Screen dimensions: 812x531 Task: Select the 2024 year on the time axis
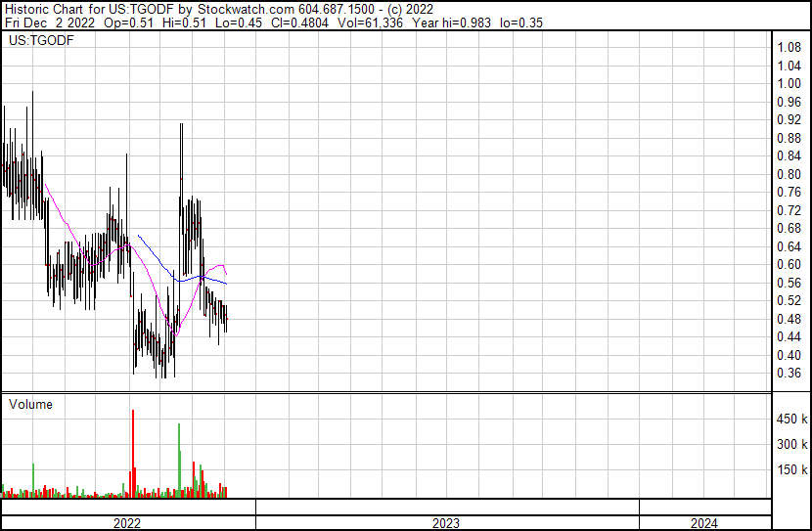pos(703,523)
